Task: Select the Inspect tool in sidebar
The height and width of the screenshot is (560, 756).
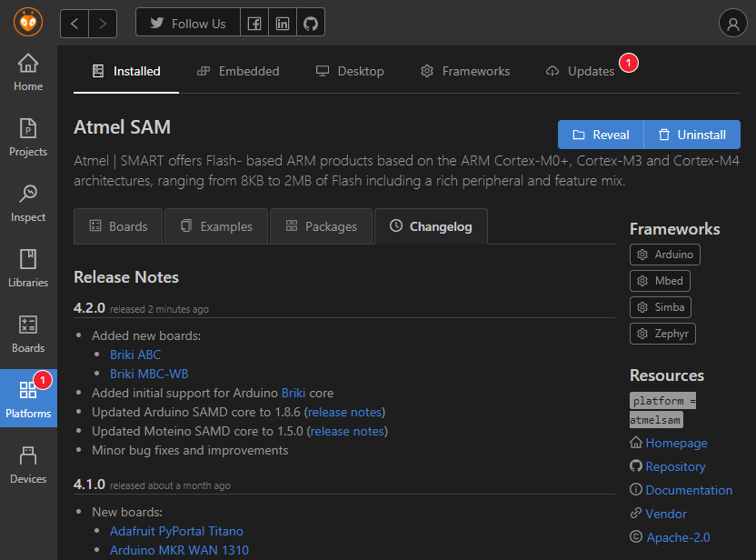Action: [27, 202]
